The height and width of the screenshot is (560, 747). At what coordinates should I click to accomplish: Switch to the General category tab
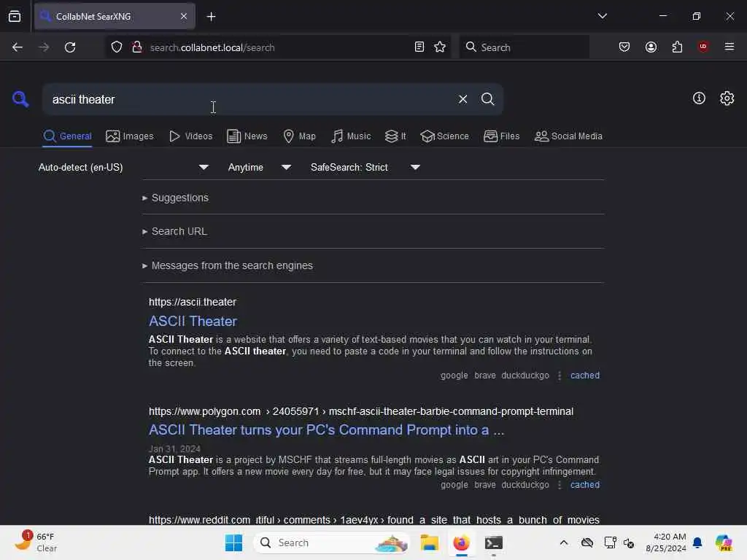67,136
